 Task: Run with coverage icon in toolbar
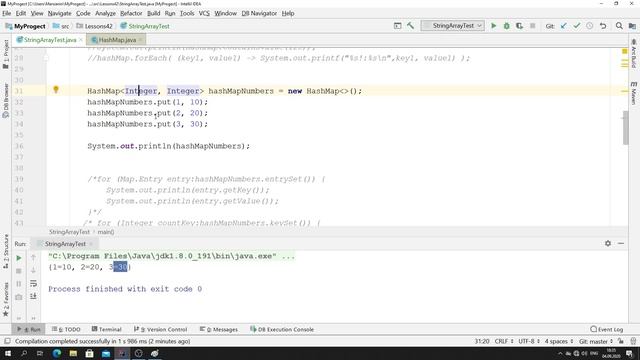pyautogui.click(x=520, y=26)
